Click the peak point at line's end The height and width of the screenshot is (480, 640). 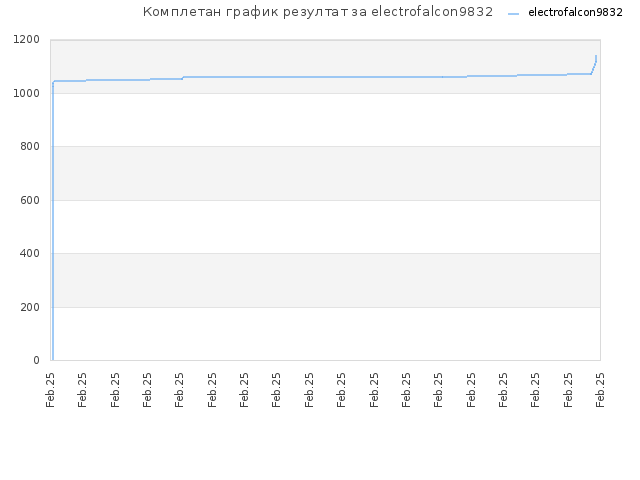click(596, 56)
